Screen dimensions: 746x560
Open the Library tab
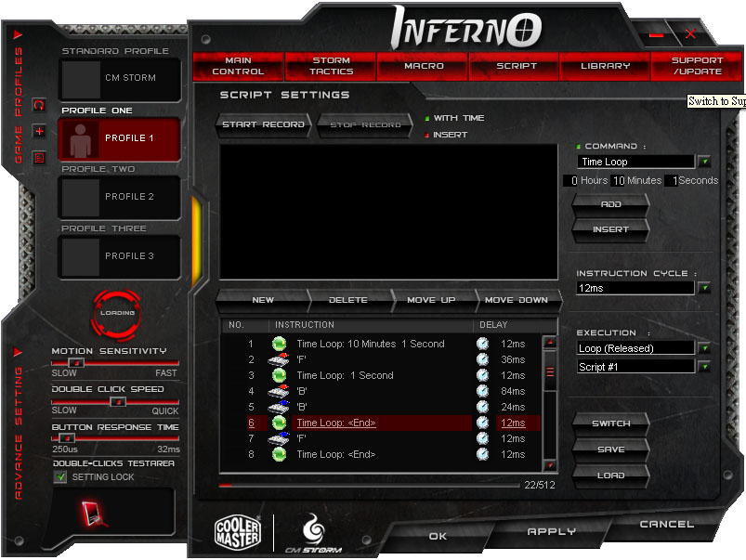605,66
